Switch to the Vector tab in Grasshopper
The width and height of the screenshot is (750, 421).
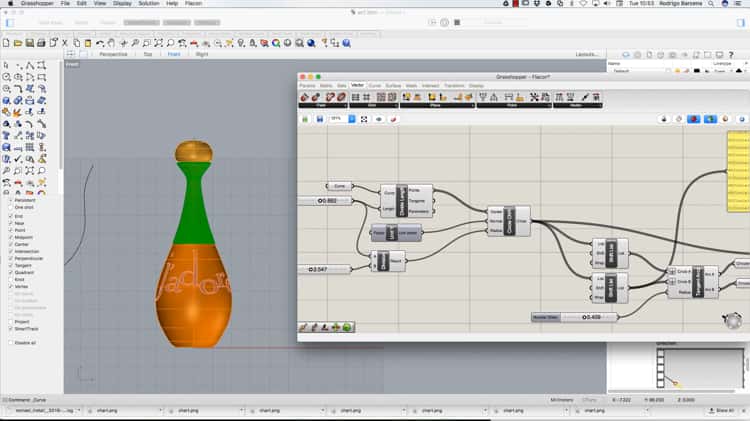357,85
